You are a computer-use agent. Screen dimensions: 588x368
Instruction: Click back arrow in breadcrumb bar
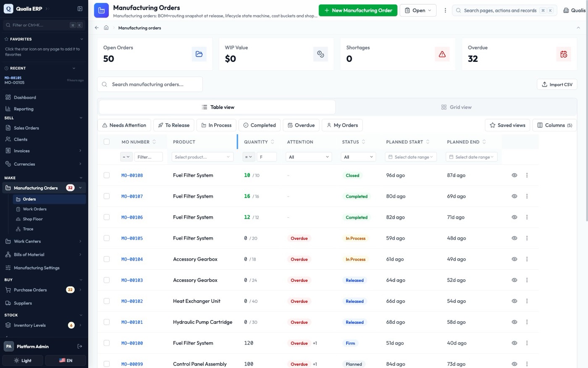(97, 28)
